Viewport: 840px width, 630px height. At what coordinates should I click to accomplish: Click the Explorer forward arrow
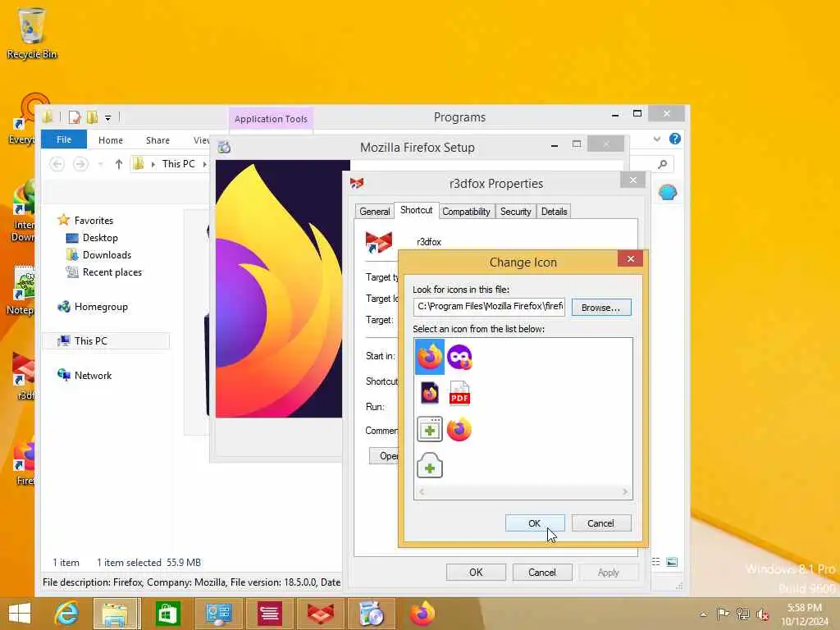(x=80, y=164)
